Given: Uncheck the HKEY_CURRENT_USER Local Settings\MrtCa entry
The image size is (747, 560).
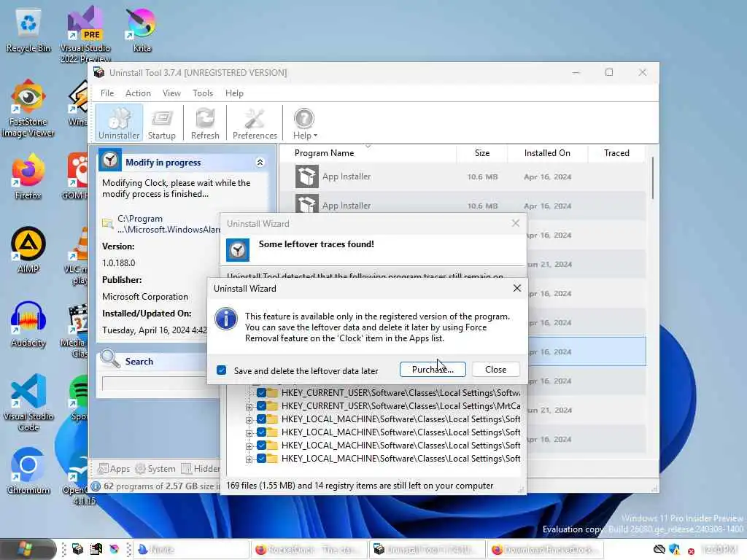Looking at the screenshot, I should [261, 405].
